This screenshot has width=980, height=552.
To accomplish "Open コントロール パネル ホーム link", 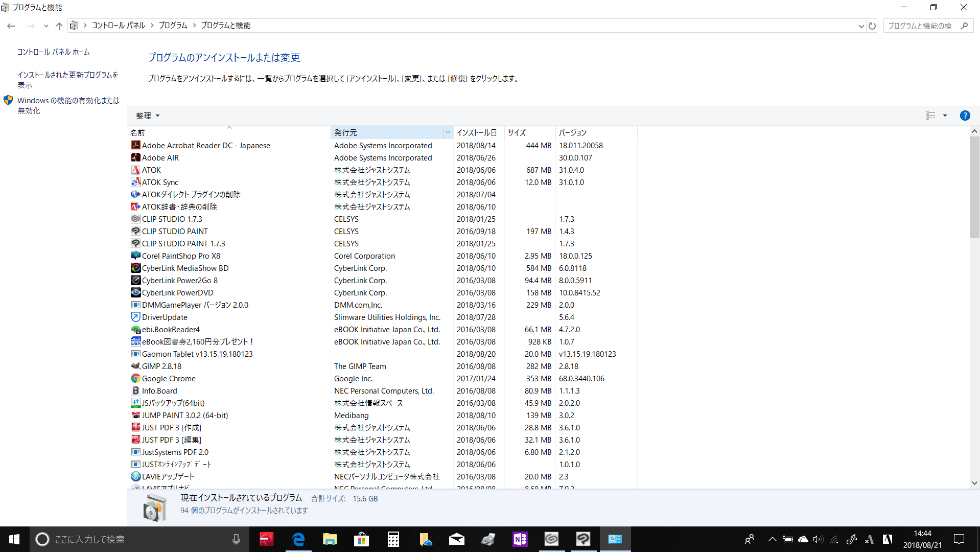I will pos(53,52).
